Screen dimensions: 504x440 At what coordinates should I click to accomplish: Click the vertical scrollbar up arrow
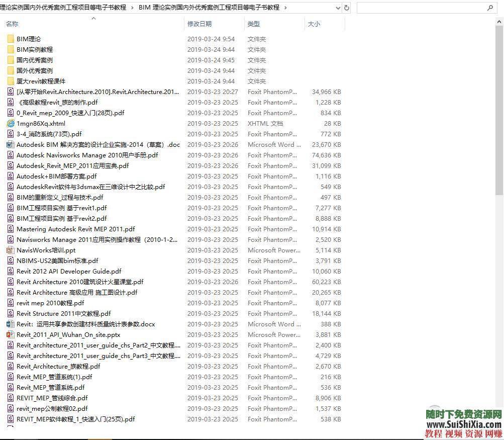[x=499, y=22]
